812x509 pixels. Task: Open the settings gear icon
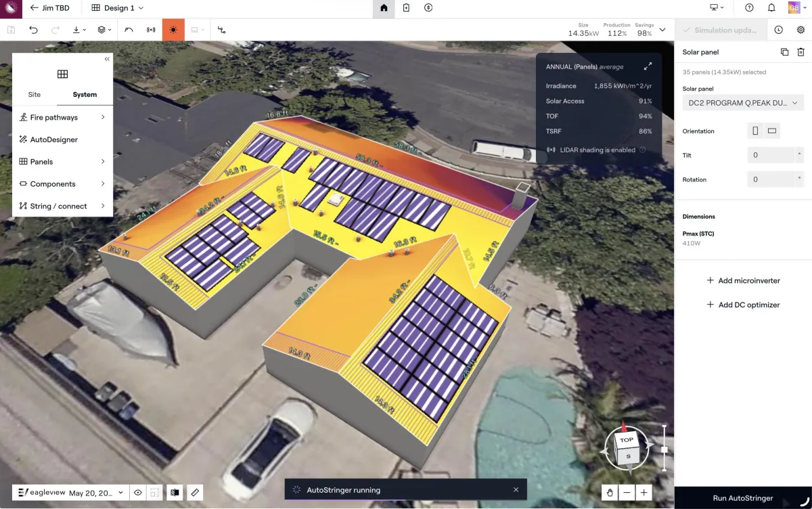point(801,30)
